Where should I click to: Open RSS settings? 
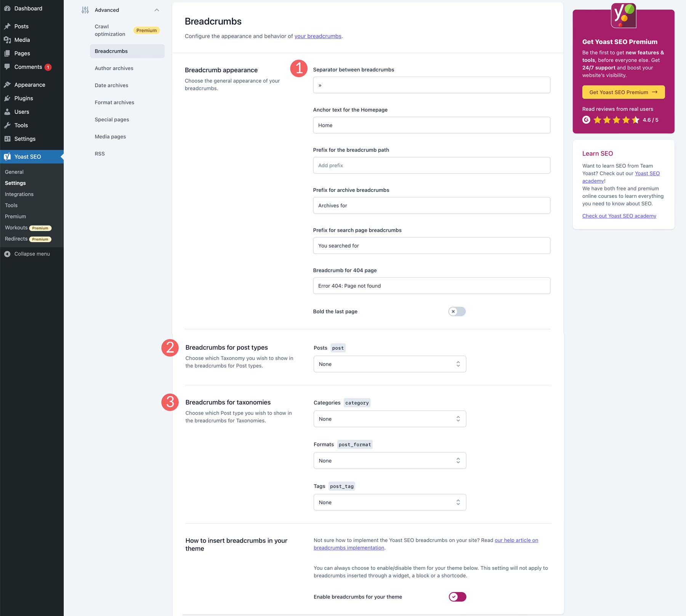tap(99, 154)
